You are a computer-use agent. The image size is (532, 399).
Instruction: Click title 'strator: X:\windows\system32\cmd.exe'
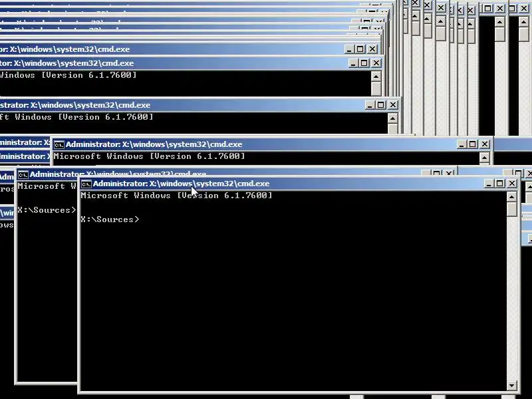(75, 105)
